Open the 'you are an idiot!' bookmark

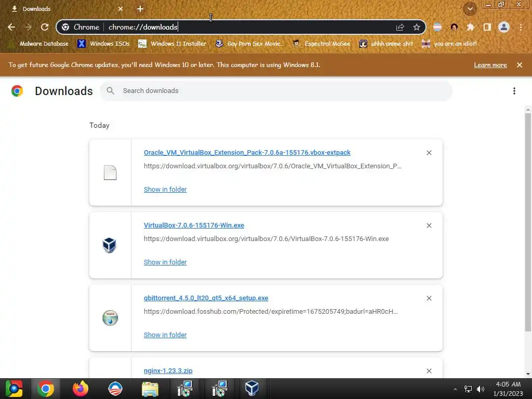pos(449,44)
